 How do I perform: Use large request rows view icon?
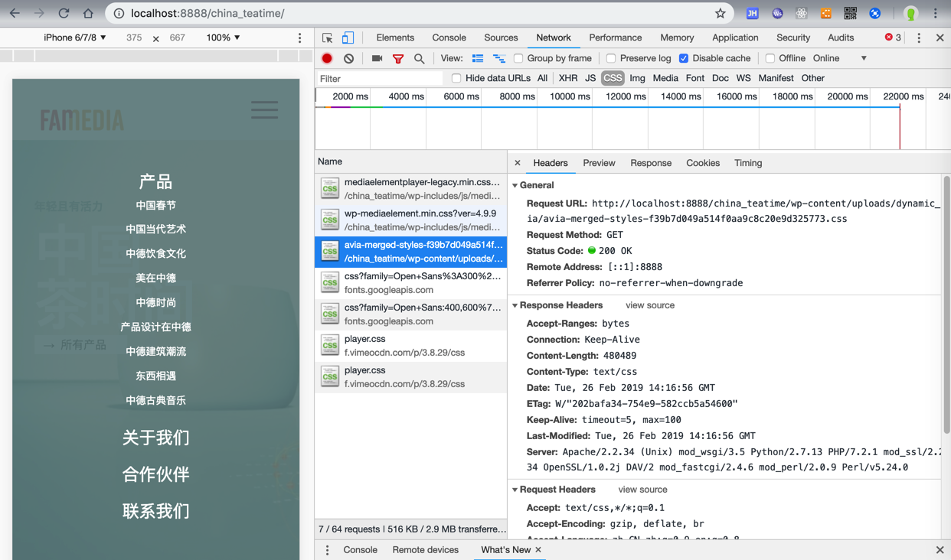click(478, 58)
